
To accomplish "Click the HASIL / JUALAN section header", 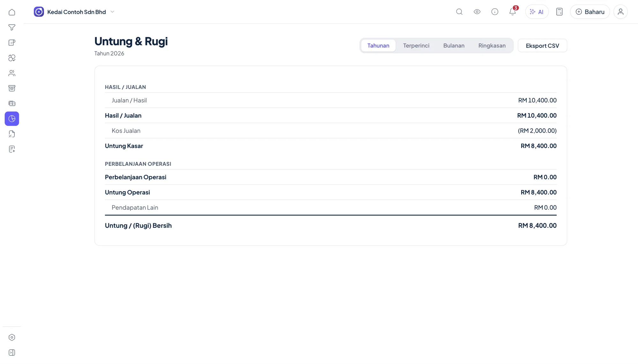I will (125, 87).
